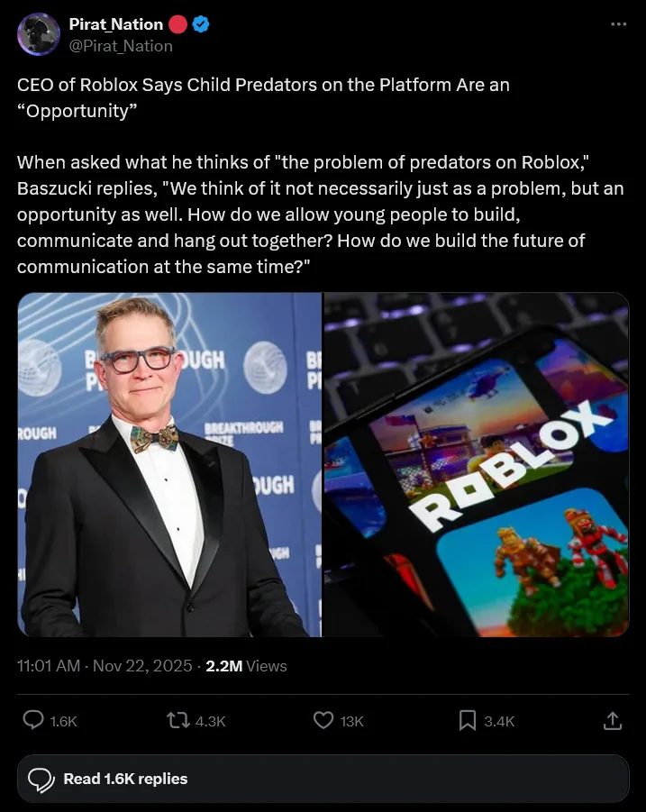646x812 pixels.
Task: Open the three-dot more options menu
Action: [618, 24]
